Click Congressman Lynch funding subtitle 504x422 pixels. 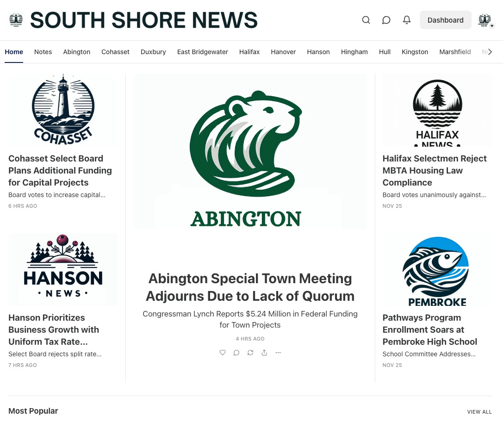(250, 319)
